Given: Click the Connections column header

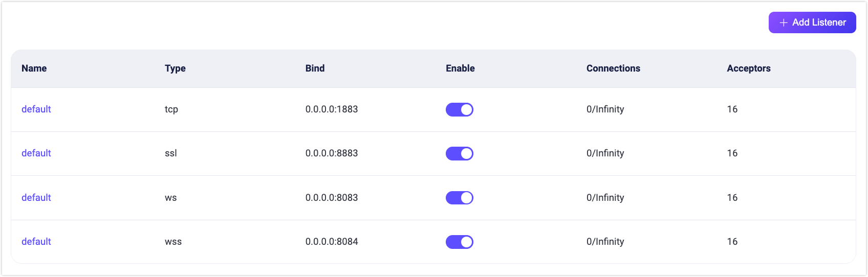Looking at the screenshot, I should pyautogui.click(x=613, y=68).
